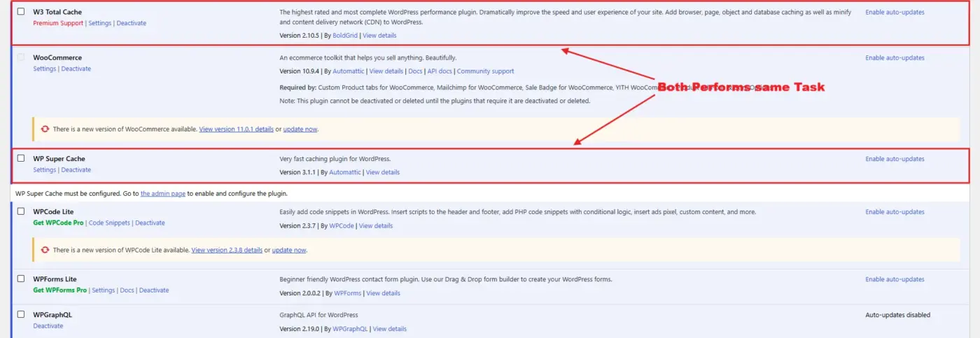Click the update icon in WPCode Lite notice
This screenshot has width=980, height=338.
tap(45, 250)
